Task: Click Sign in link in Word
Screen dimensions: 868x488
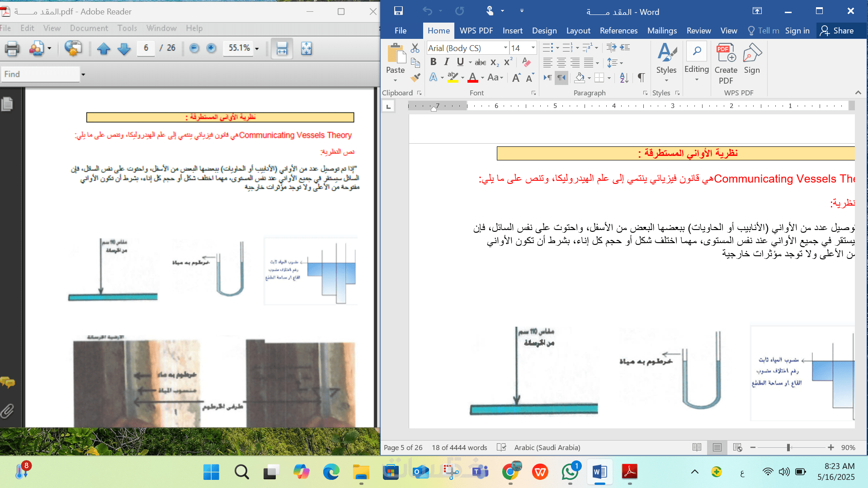Action: click(x=797, y=31)
